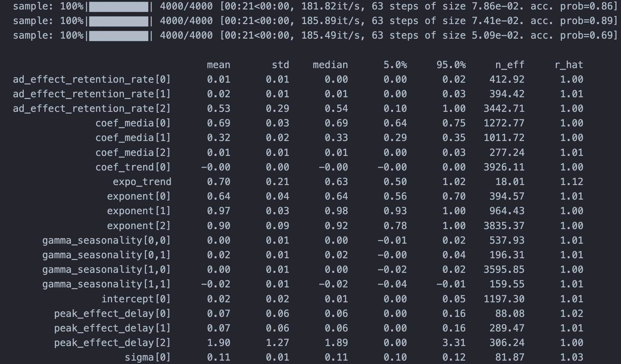Click the ad_effect_retention_rate[2] row label
Image resolution: width=621 pixels, height=364 pixels.
[x=92, y=109]
